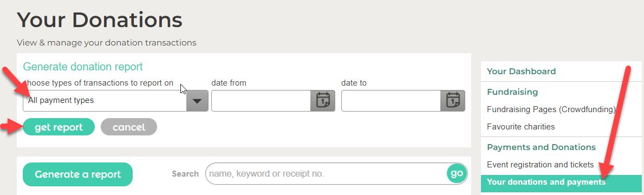644x195 pixels.
Task: Click the green 'get report' button
Action: pos(58,127)
